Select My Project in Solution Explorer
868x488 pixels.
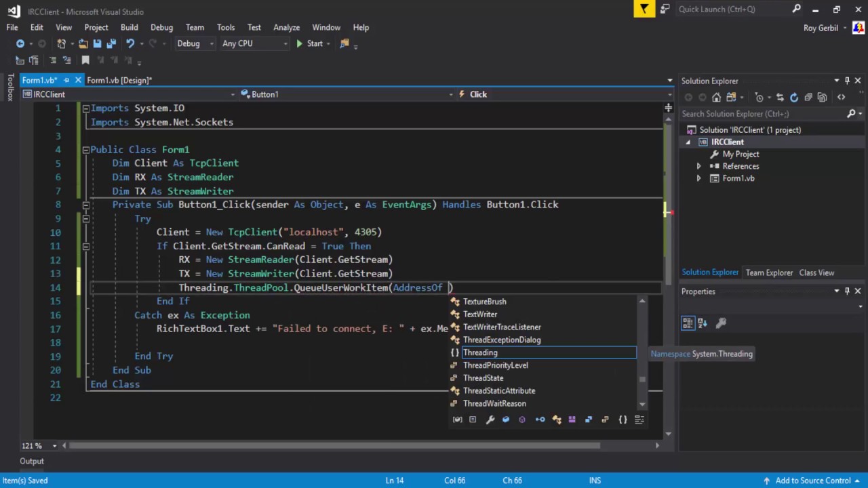[741, 154]
